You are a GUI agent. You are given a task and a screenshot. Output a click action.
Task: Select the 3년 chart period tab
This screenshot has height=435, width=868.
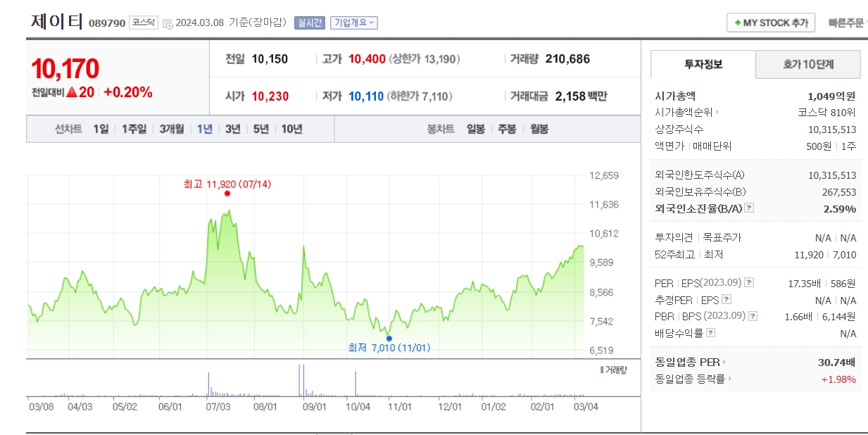point(232,129)
